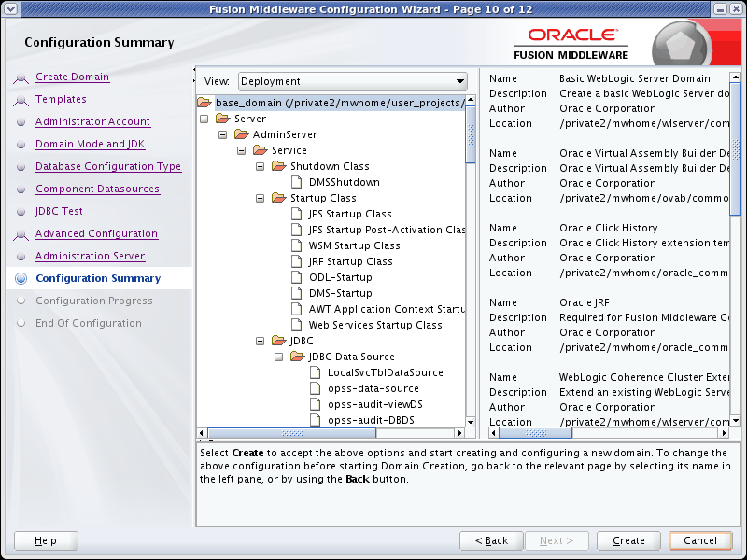Open the View dropdown showing Deployment
The height and width of the screenshot is (560, 747).
click(353, 81)
